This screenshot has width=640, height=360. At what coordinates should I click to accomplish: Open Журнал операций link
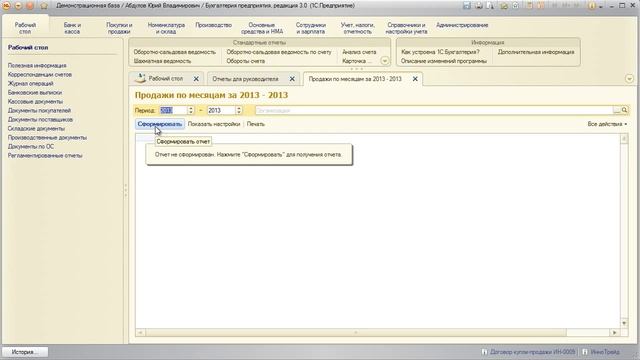[31, 83]
